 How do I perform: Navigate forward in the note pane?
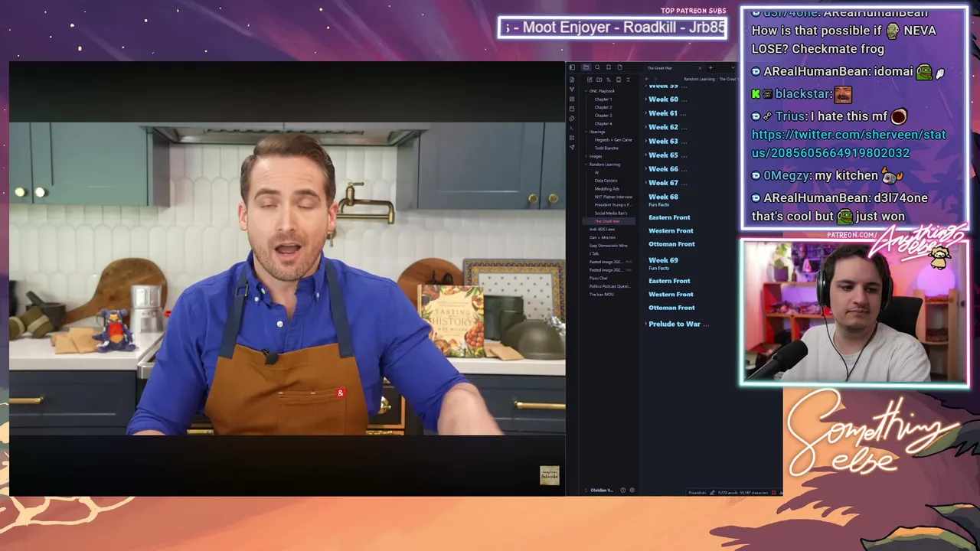[655, 79]
